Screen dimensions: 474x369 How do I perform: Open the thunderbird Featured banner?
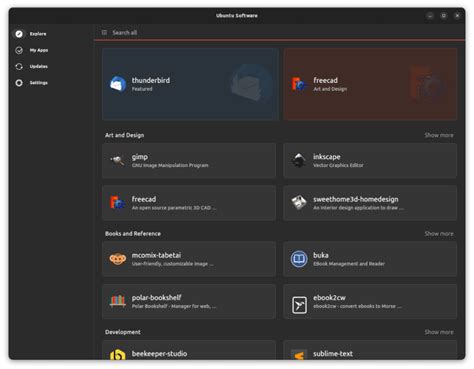[190, 84]
